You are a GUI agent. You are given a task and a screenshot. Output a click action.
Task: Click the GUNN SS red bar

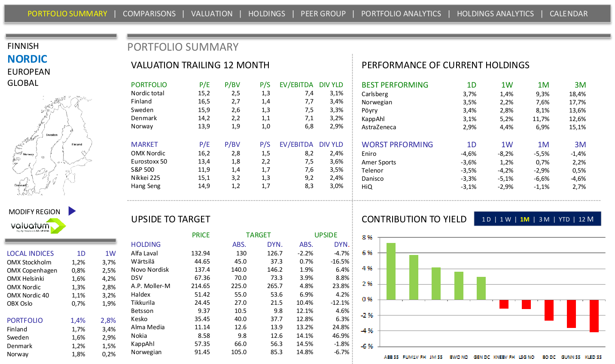point(571,314)
